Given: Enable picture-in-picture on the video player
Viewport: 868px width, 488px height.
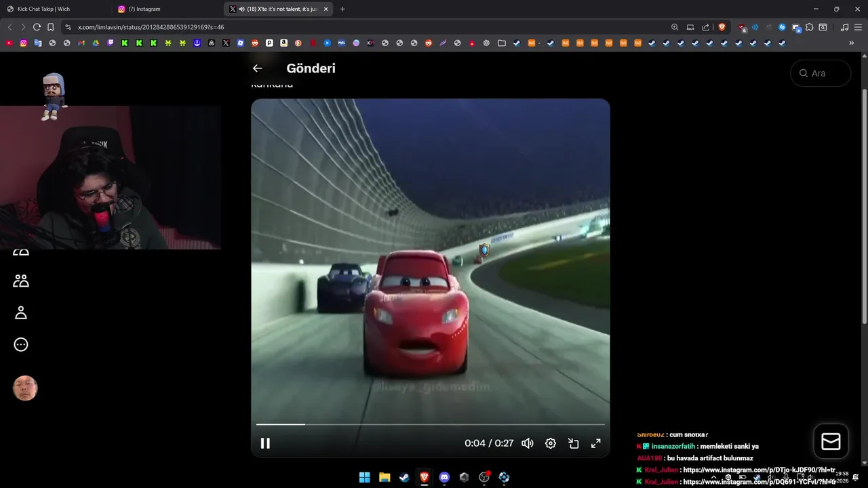Looking at the screenshot, I should (x=574, y=443).
